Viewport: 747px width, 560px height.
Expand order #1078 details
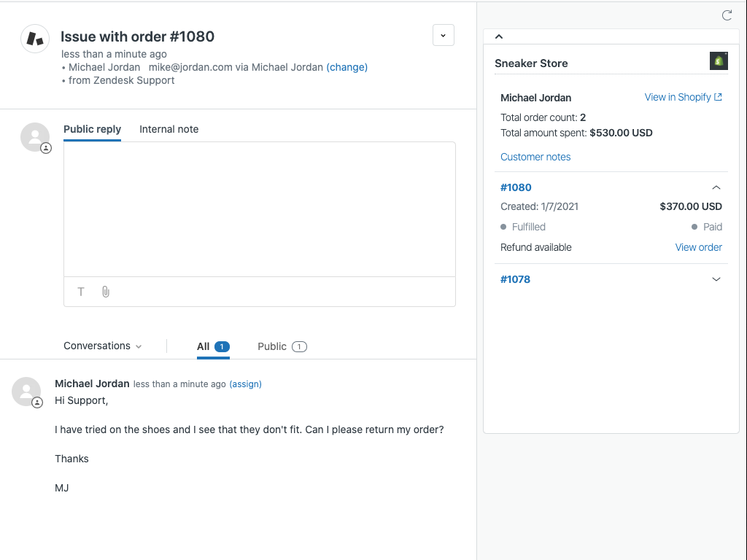coord(716,279)
